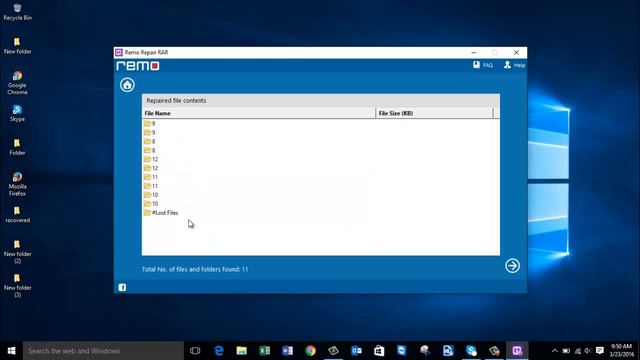640x360 pixels.
Task: Sort by the File Name column header
Action: point(259,113)
